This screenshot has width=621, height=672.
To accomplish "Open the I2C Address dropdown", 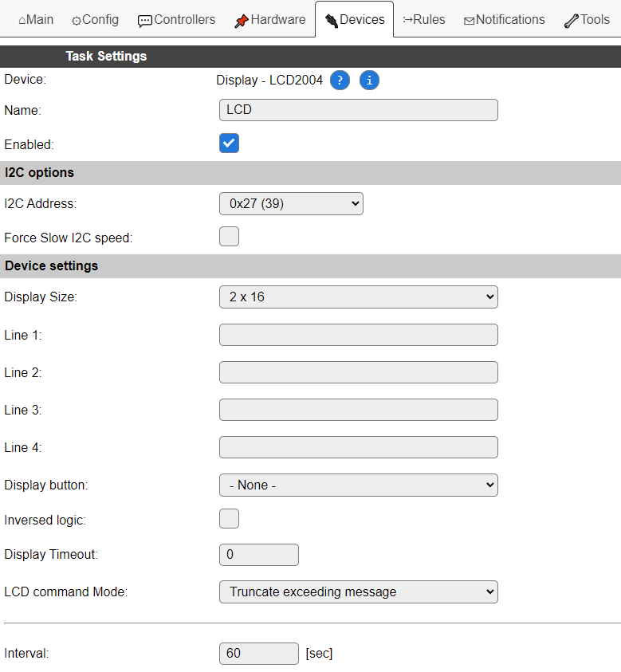I will [x=291, y=204].
